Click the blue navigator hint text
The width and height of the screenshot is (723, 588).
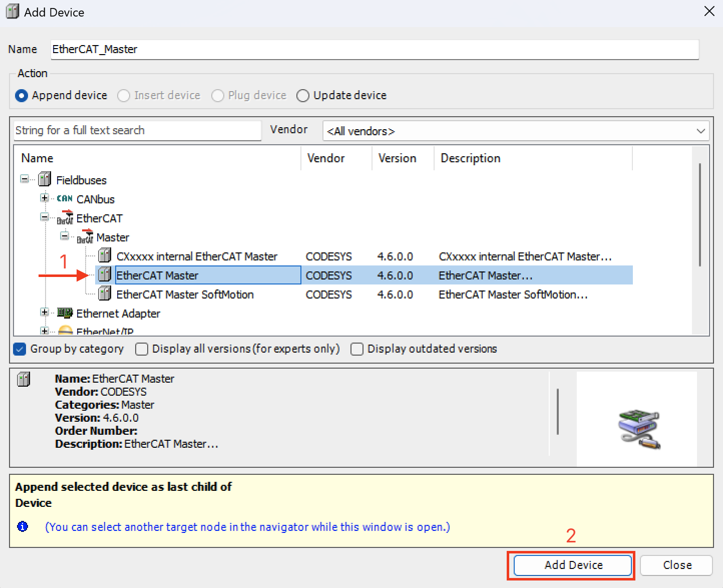coord(247,527)
